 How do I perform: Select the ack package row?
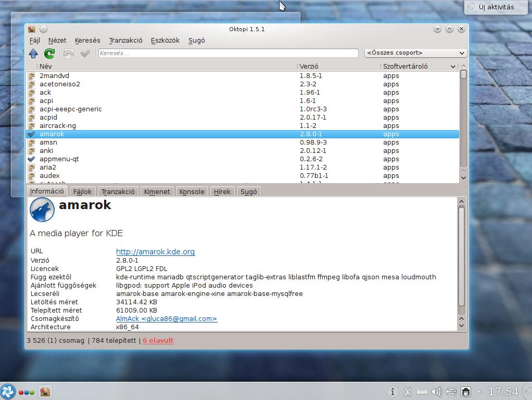pos(243,93)
